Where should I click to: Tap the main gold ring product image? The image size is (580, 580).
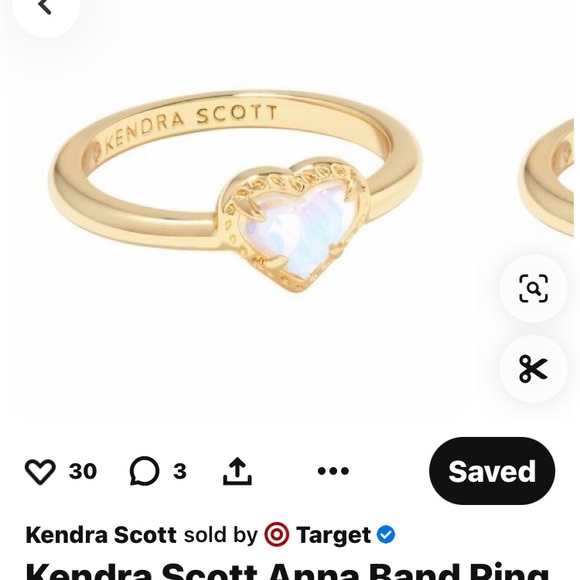pos(236,191)
